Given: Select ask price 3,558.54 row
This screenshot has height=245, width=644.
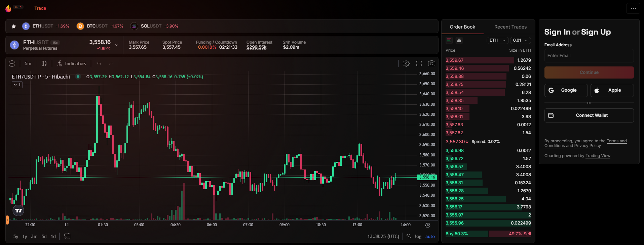Looking at the screenshot, I should (x=488, y=93).
